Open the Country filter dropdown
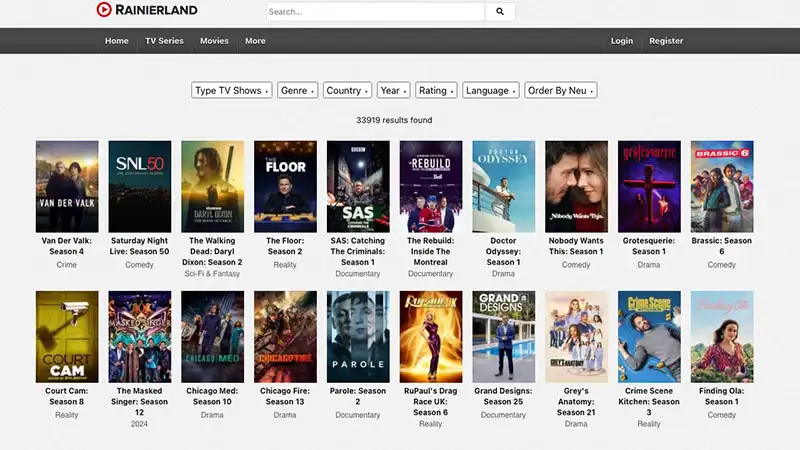 tap(347, 90)
